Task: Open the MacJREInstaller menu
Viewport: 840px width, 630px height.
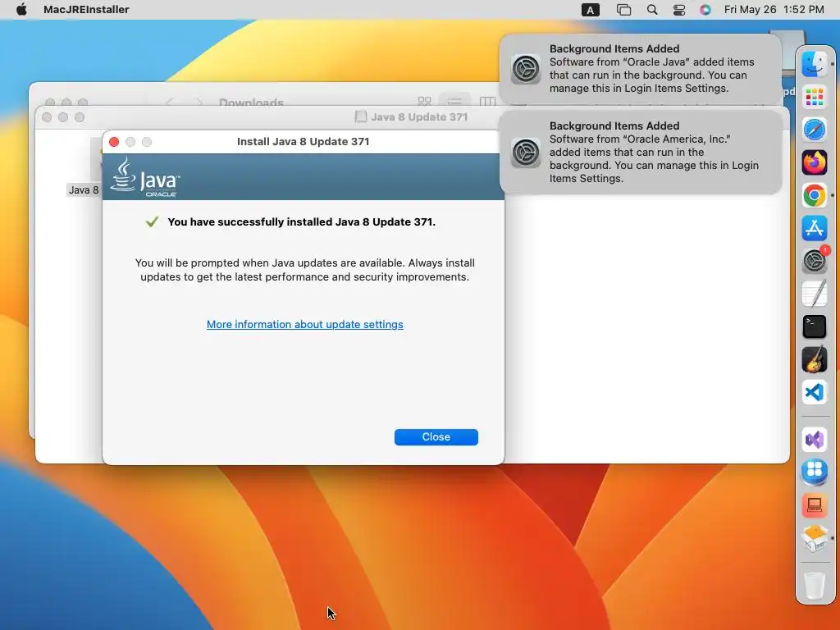Action: point(86,9)
